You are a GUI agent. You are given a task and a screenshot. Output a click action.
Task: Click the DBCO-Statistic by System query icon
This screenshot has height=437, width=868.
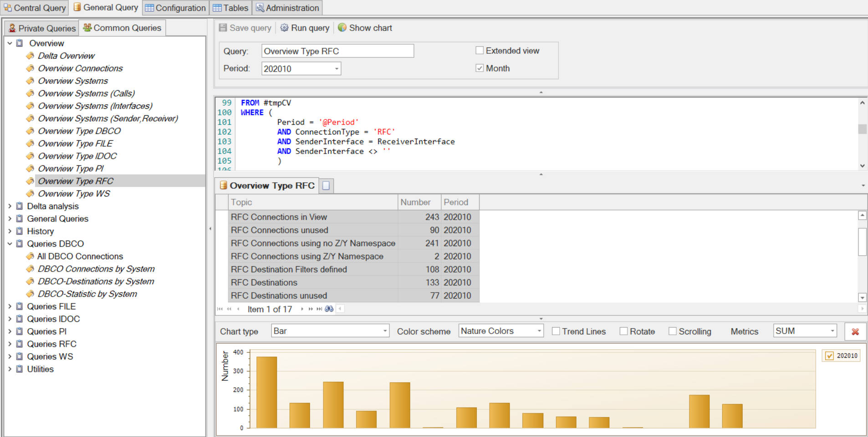click(x=30, y=294)
